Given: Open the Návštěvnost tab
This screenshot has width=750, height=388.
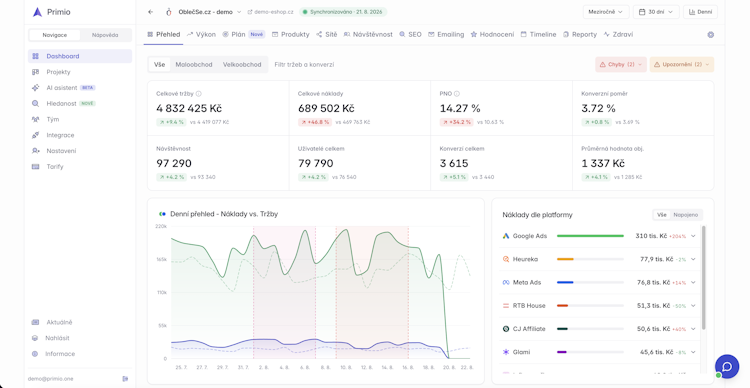Looking at the screenshot, I should (x=368, y=34).
